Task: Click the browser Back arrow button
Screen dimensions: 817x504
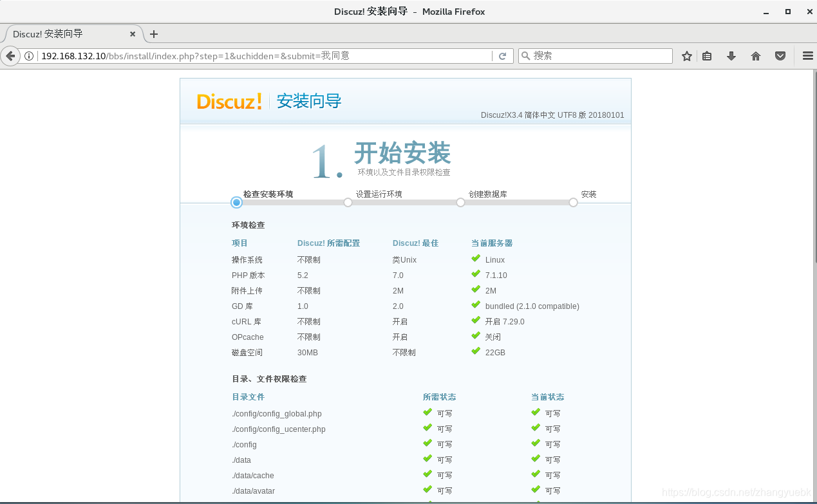Action: 10,56
